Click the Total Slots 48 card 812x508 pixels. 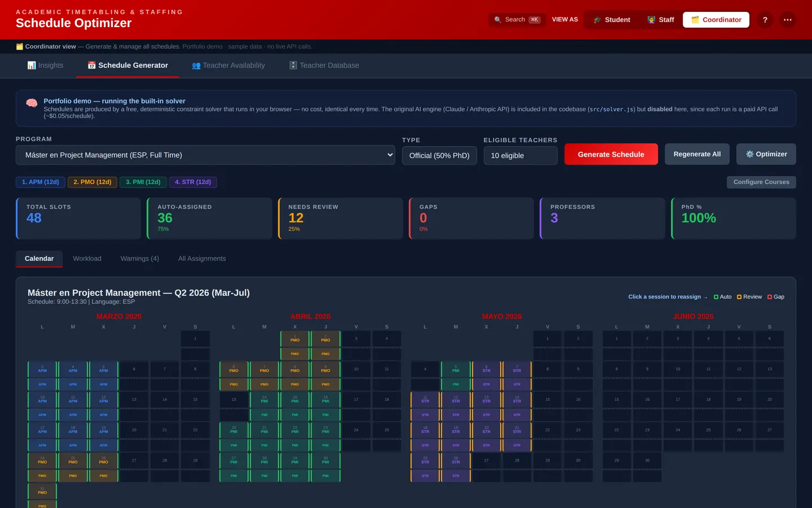(78, 218)
